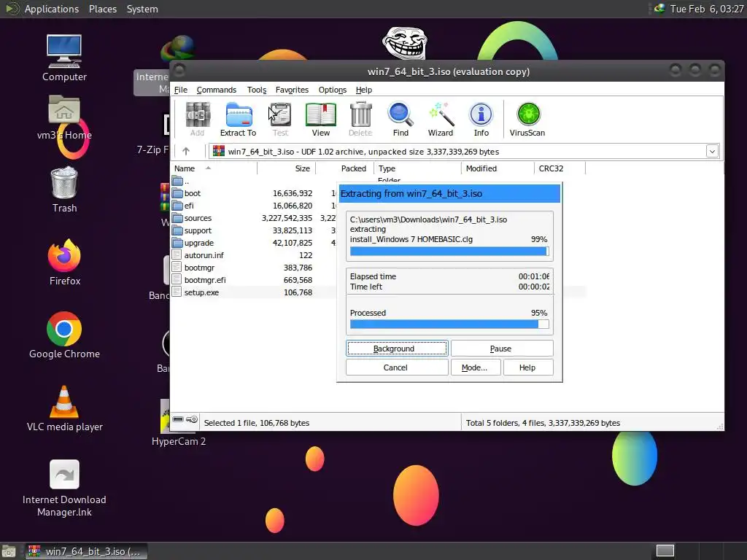Select the setup.exe file
Image resolution: width=747 pixels, height=560 pixels.
[x=253, y=292]
